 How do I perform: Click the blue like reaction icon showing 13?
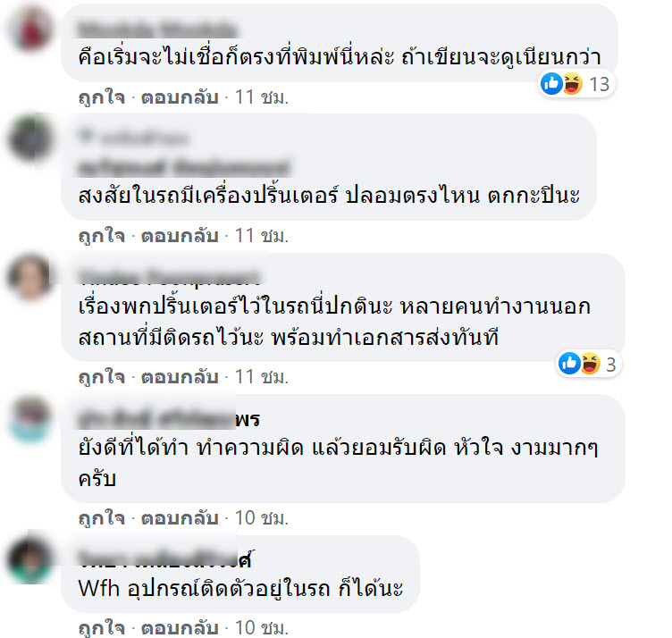pos(551,84)
